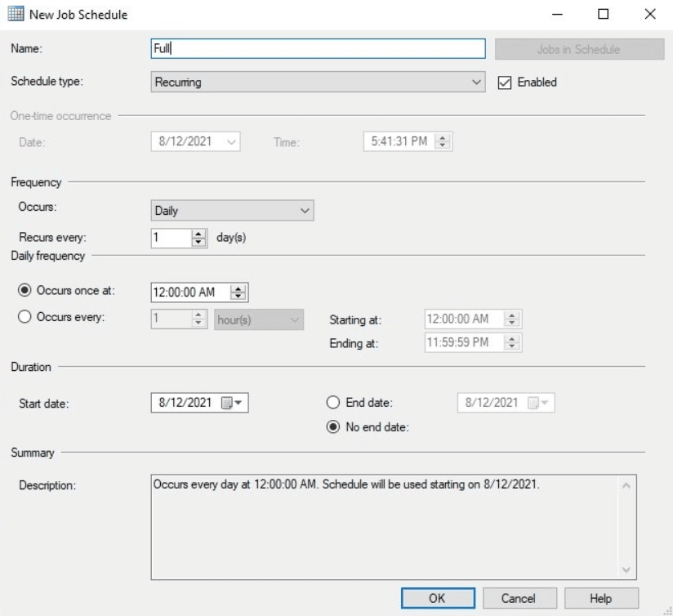Choose the End date radio option
Viewport: 673px width, 616px height.
coord(332,403)
